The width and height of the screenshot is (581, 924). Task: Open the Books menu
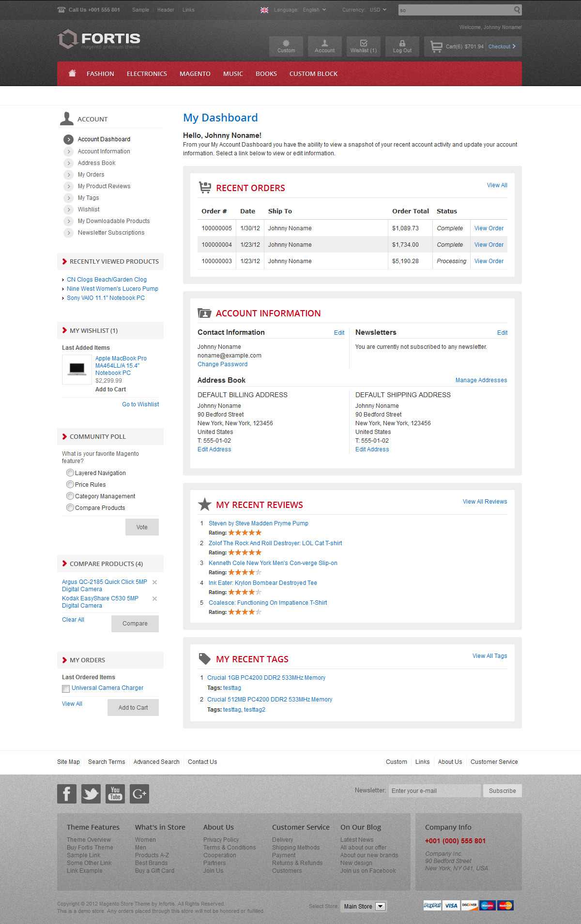click(266, 74)
